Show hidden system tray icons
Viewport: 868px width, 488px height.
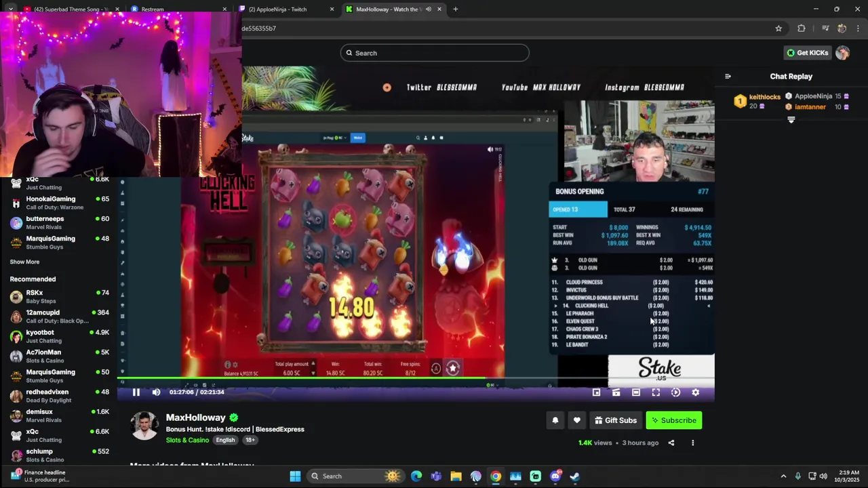(x=783, y=476)
